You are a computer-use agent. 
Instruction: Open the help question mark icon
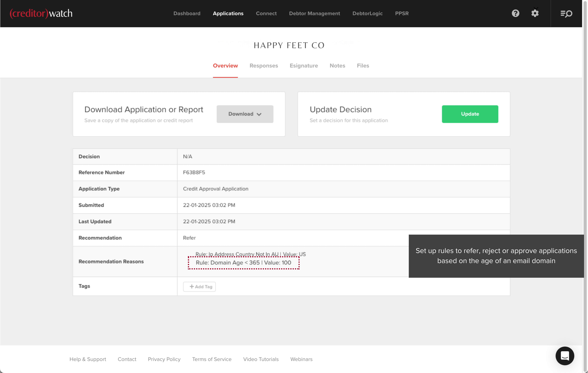515,13
